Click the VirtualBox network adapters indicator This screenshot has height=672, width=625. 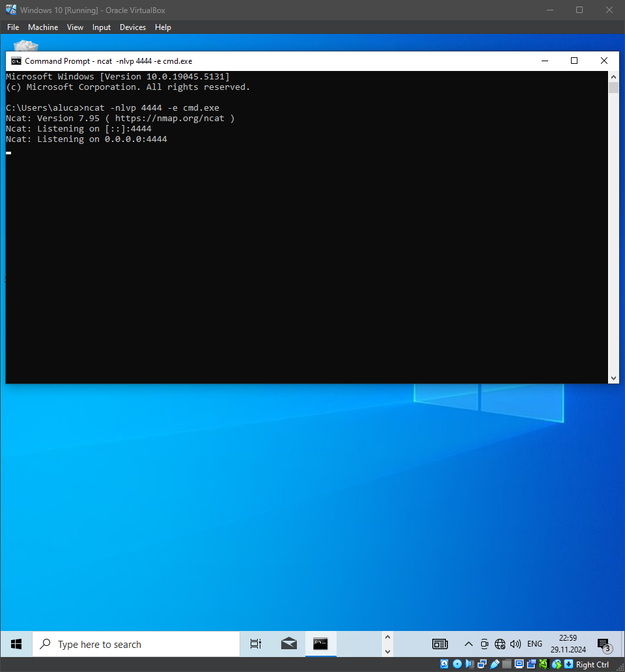click(x=482, y=664)
